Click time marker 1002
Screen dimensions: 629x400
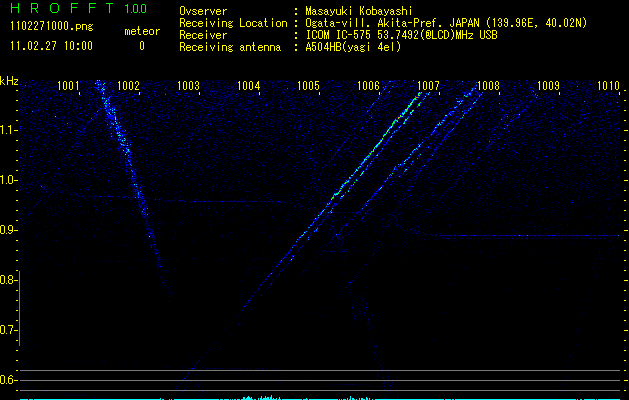[128, 85]
